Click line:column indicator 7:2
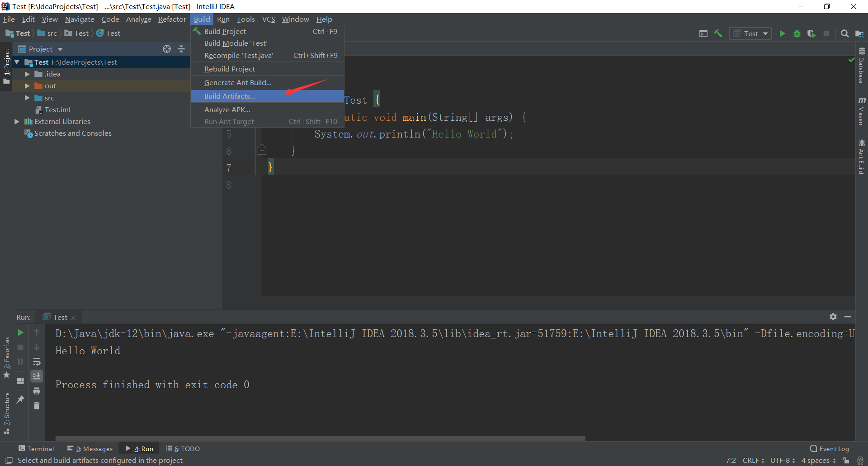868x466 pixels. 731,460
